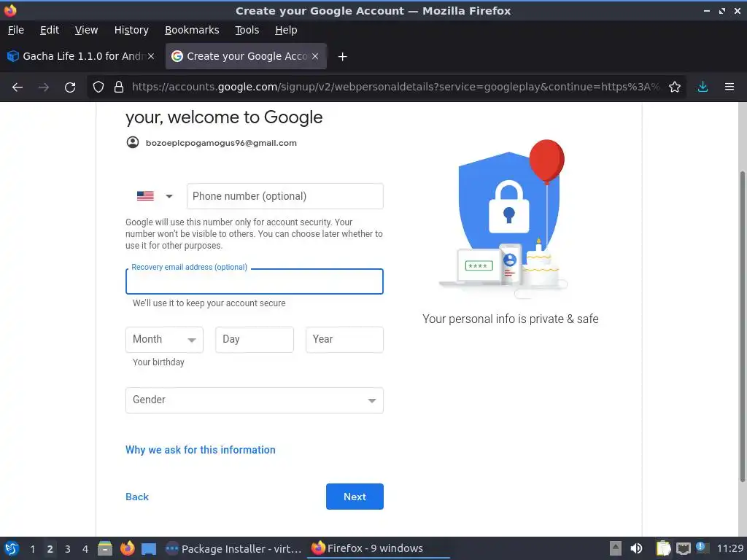The image size is (747, 560).
Task: Click the show desktop taskbar icon
Action: [149, 549]
